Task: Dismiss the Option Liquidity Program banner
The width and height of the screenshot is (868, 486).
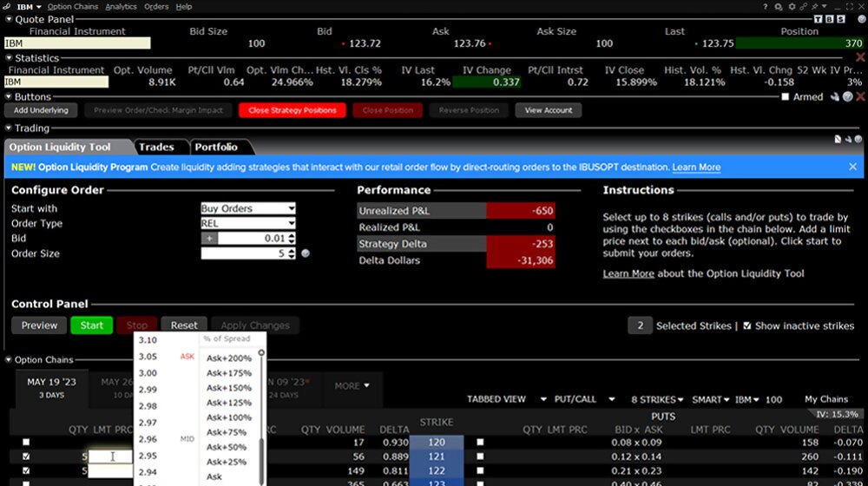Action: 852,167
